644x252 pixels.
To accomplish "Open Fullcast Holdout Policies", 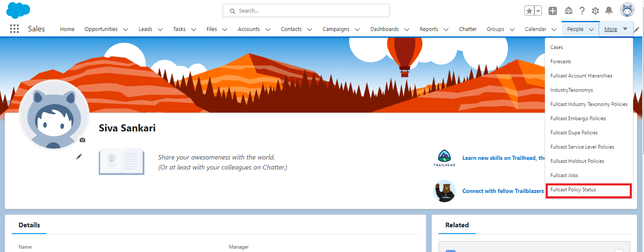I will [589, 161].
